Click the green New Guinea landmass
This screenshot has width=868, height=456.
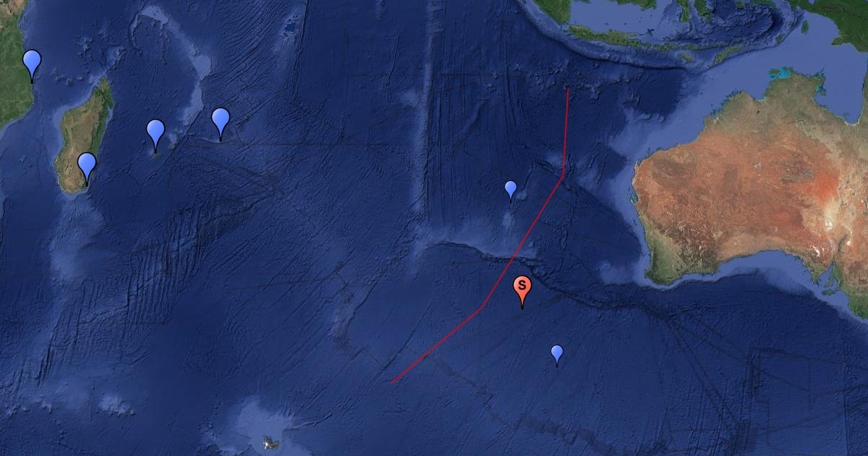pyautogui.click(x=839, y=18)
